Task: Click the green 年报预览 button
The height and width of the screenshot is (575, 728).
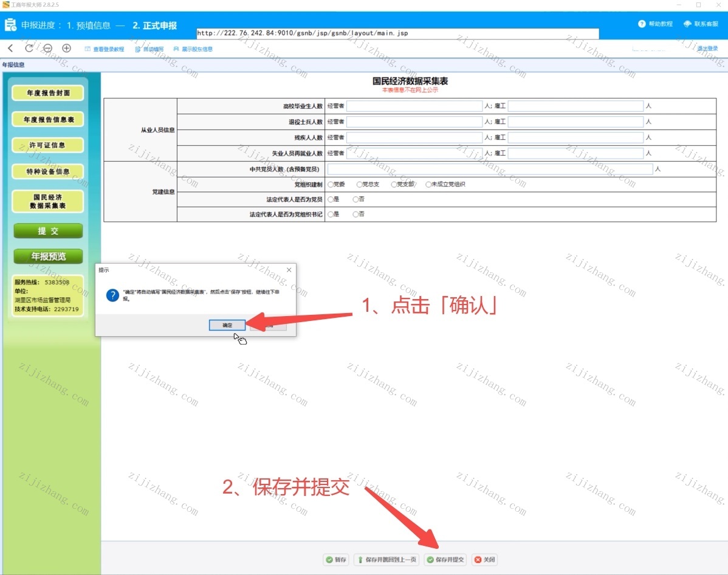Action: point(48,257)
